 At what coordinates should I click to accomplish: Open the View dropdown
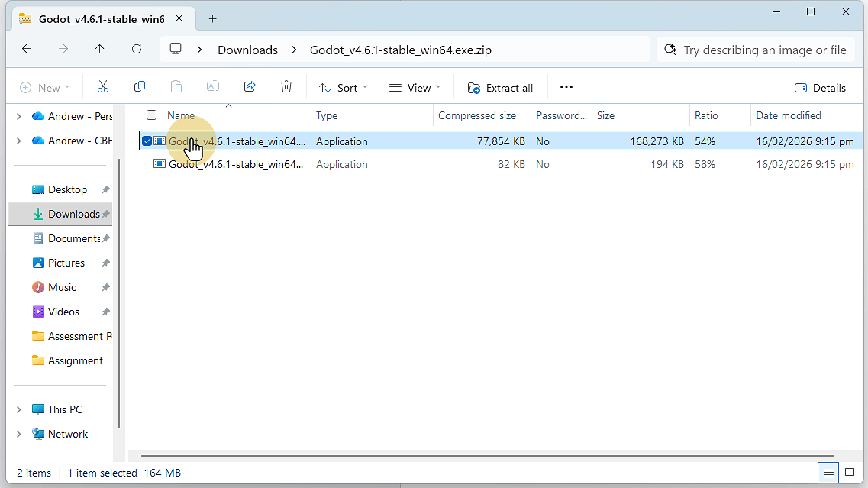pos(414,87)
